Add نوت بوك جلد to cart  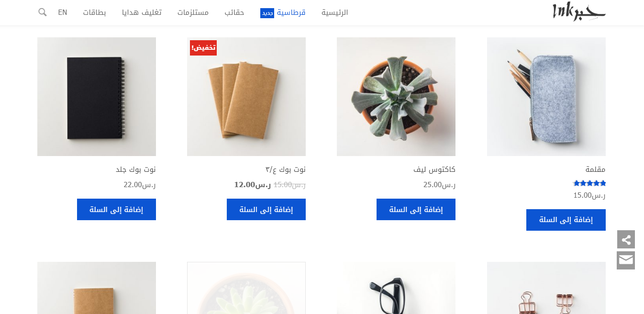click(x=116, y=209)
